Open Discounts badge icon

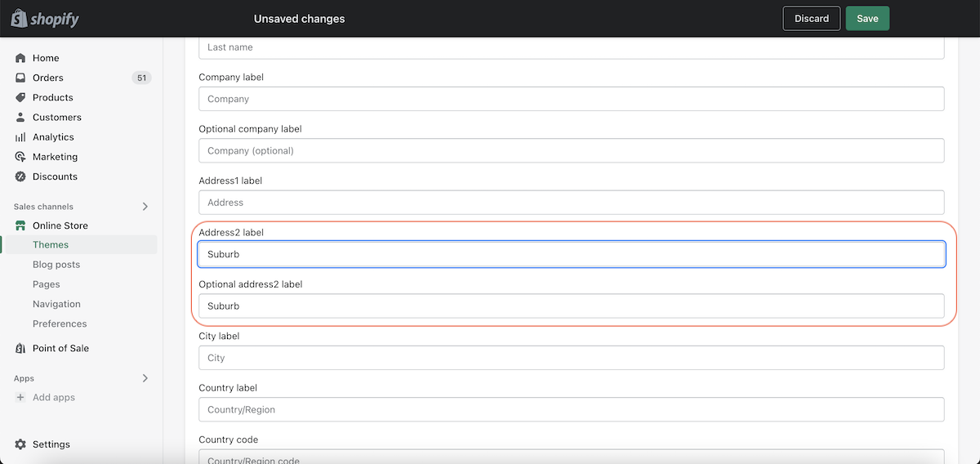click(x=20, y=176)
